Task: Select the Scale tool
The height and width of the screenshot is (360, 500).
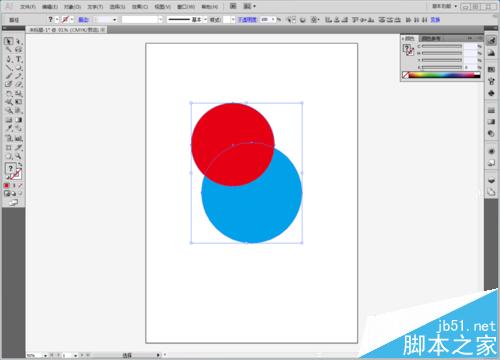Action: point(19,94)
